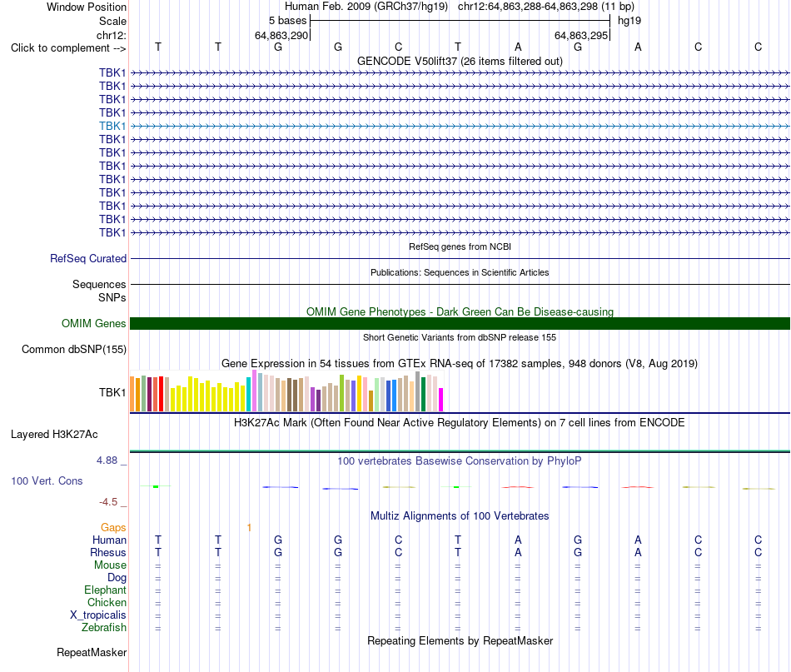
Task: Click the RepeatMasker track label
Action: [92, 652]
